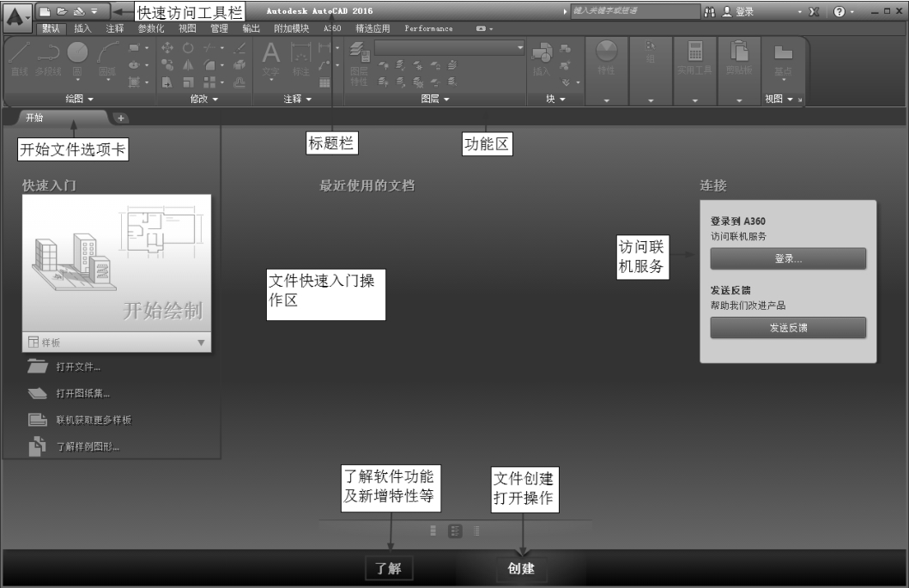Viewport: 909px width, 588px height.
Task: Select the middle list view icon for recent documents
Action: (455, 530)
